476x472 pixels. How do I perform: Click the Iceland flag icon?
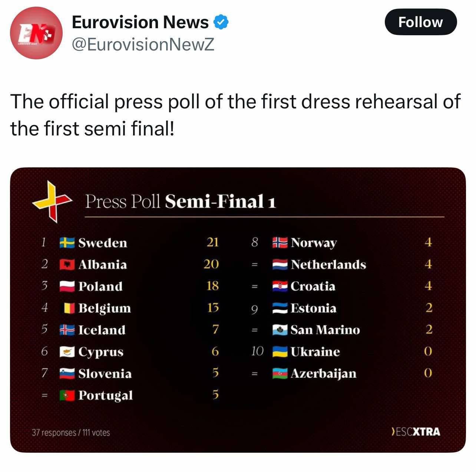coord(67,330)
